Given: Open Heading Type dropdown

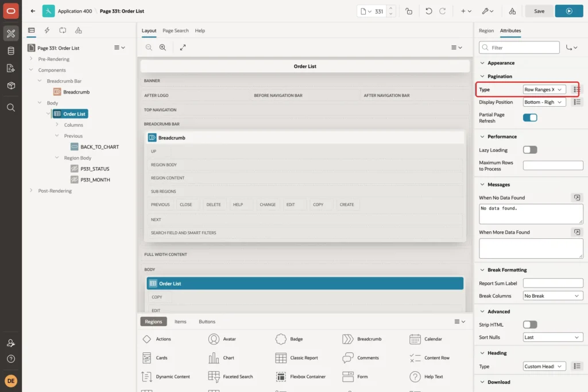Looking at the screenshot, I should click(x=544, y=366).
